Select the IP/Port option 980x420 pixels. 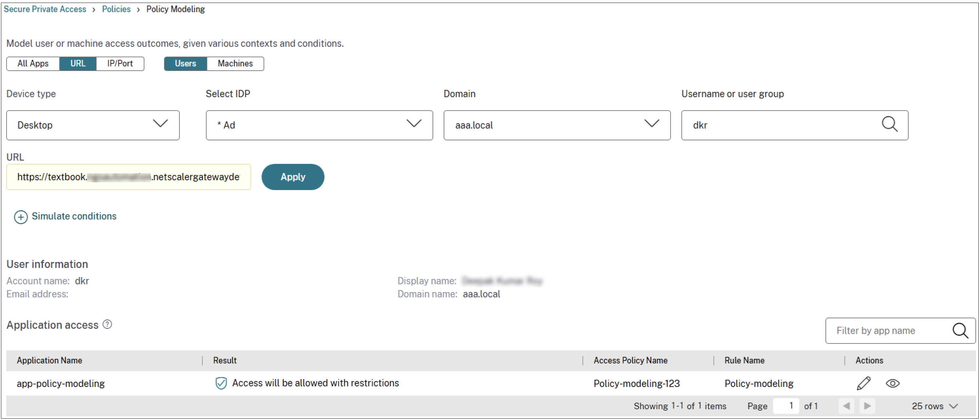(x=120, y=63)
